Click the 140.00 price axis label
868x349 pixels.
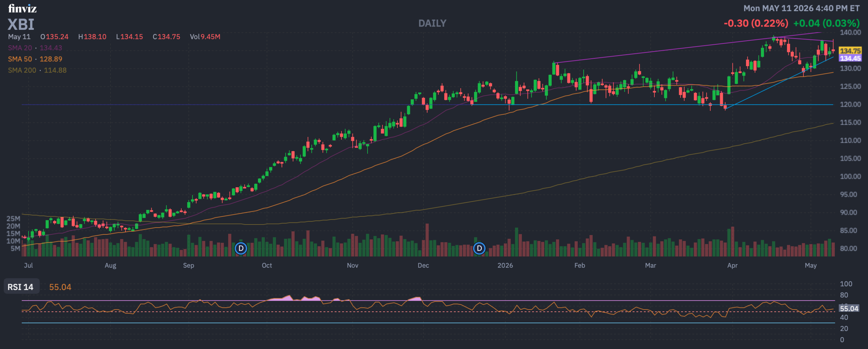(850, 33)
